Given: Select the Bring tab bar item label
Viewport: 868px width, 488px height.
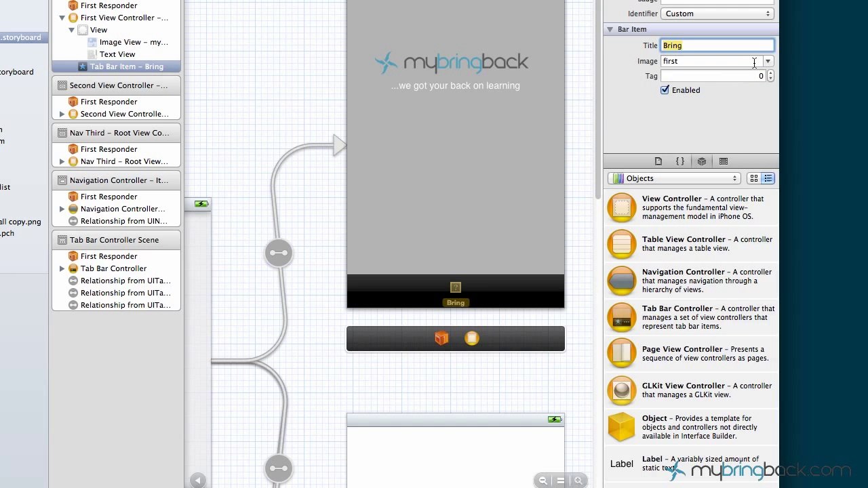Looking at the screenshot, I should [456, 303].
